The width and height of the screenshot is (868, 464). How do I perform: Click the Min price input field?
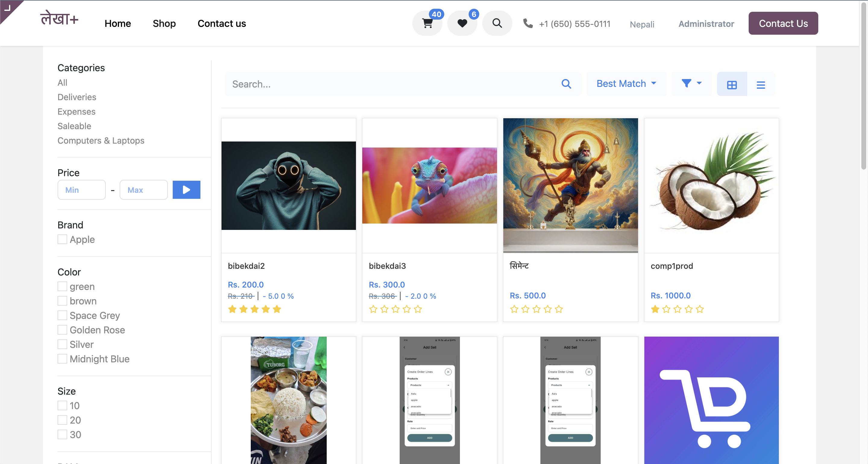[82, 190]
